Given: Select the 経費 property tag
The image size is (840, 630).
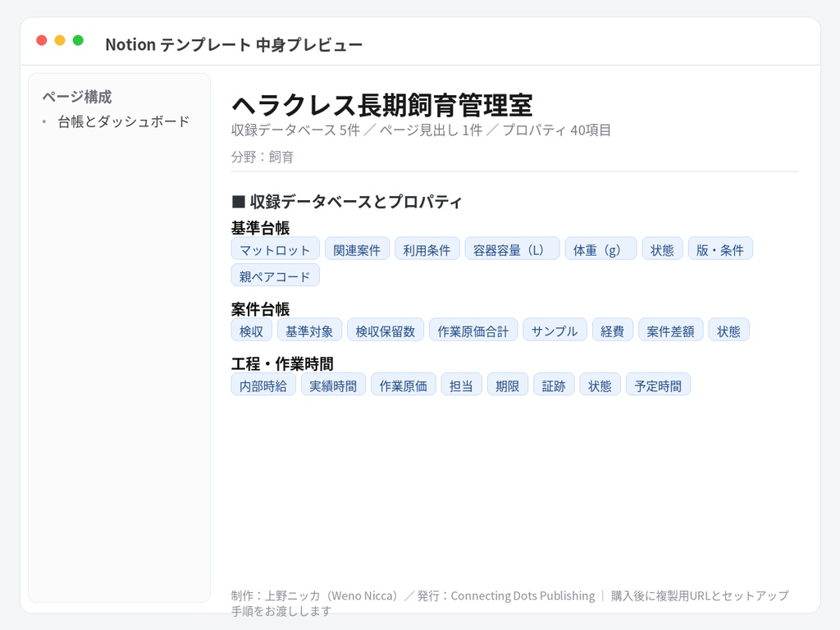Looking at the screenshot, I should pos(613,330).
